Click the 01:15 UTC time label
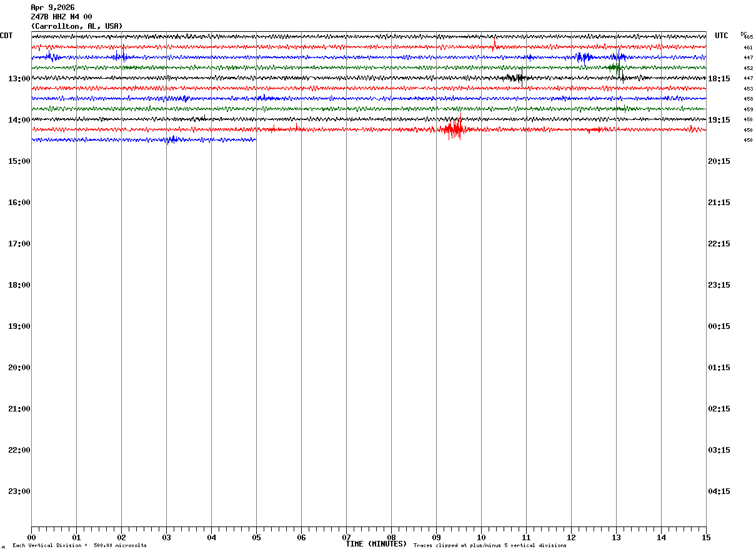Viewport: 756px width, 554px height. coord(719,367)
